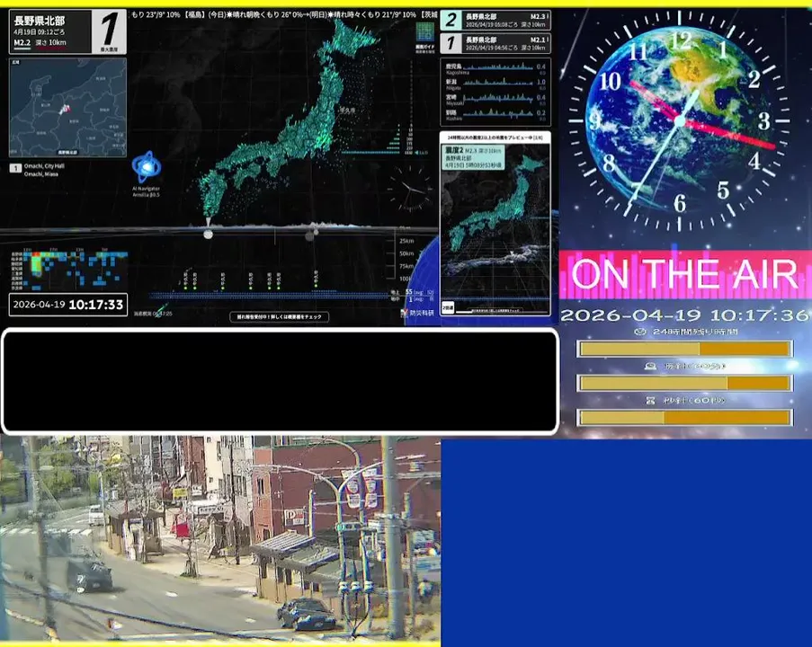Click the 2026-04-19 10:17:33 timestamp box
The image size is (812, 647).
pyautogui.click(x=68, y=305)
